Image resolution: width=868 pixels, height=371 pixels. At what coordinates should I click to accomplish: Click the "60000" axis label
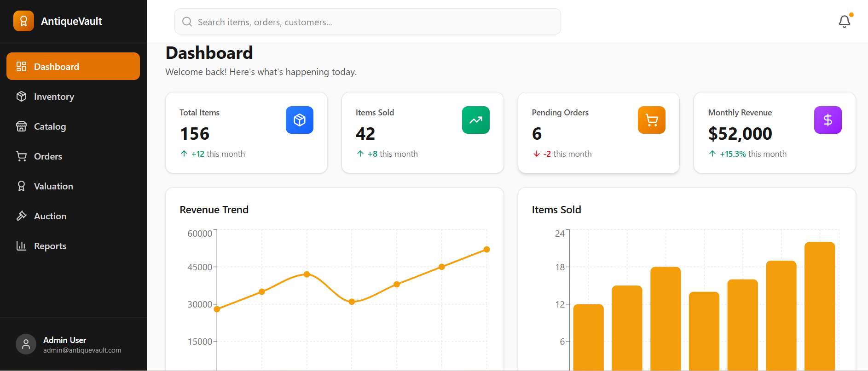click(200, 234)
